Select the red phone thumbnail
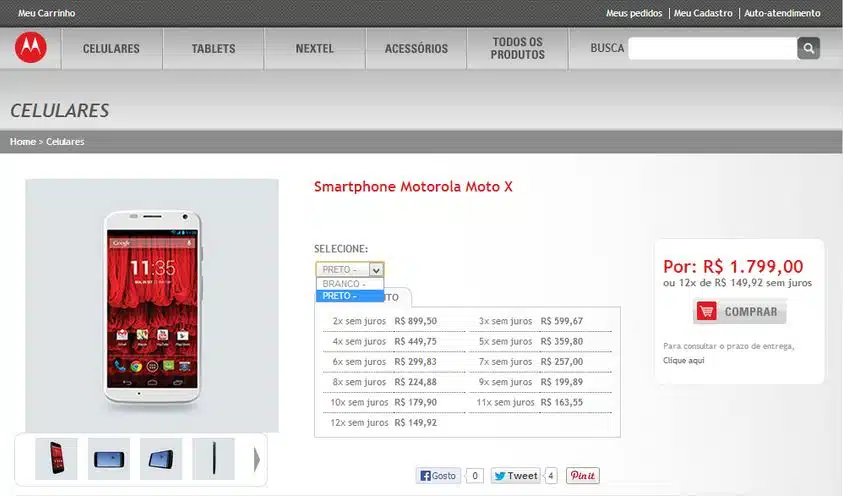The image size is (843, 496). coord(56,458)
